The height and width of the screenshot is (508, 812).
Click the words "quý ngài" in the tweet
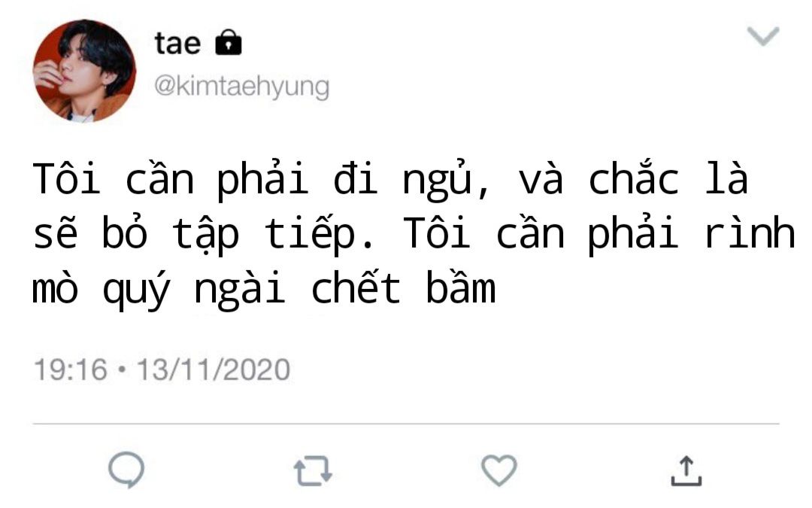[194, 289]
